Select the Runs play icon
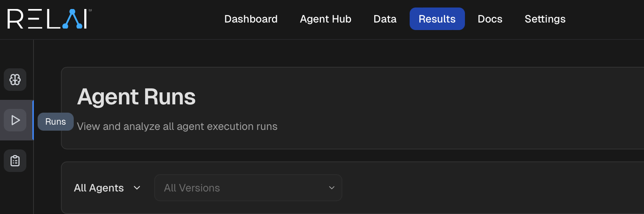This screenshot has width=644, height=214. pyautogui.click(x=15, y=120)
